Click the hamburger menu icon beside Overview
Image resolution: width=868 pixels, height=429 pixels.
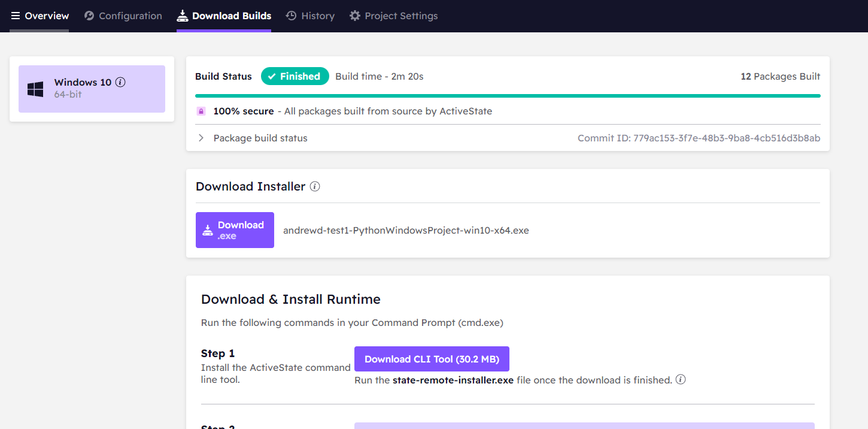click(x=16, y=16)
